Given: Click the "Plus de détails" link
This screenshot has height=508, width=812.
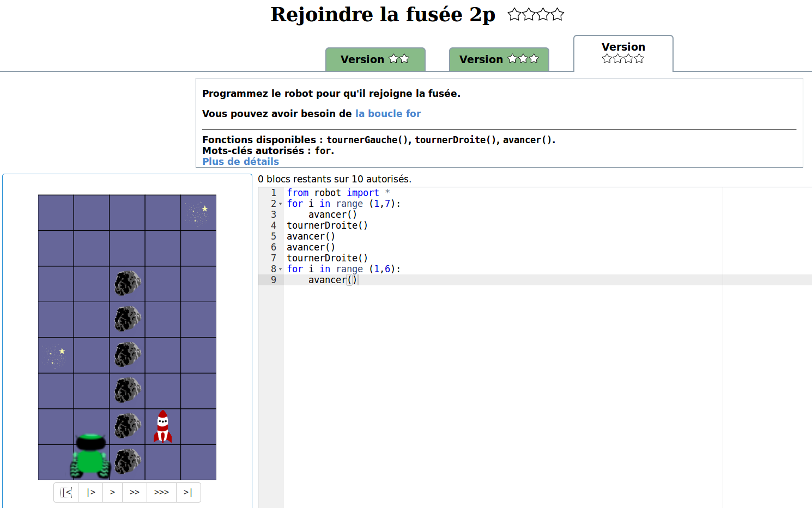Looking at the screenshot, I should [x=240, y=162].
